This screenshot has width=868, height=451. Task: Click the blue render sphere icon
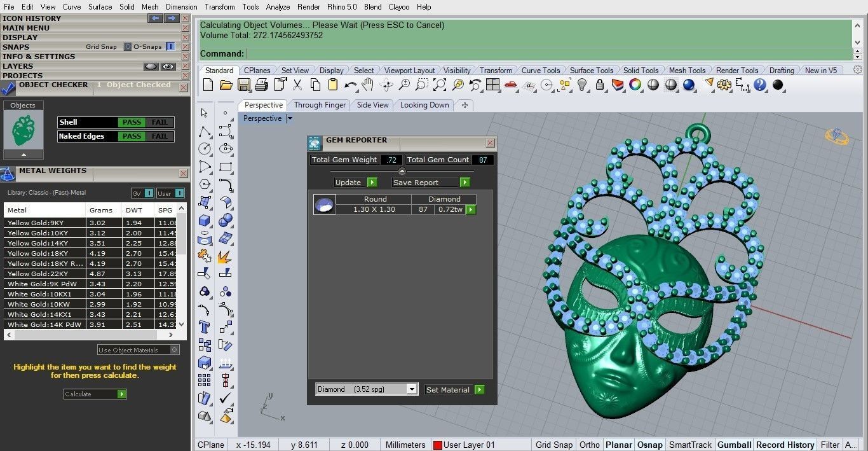pos(689,85)
